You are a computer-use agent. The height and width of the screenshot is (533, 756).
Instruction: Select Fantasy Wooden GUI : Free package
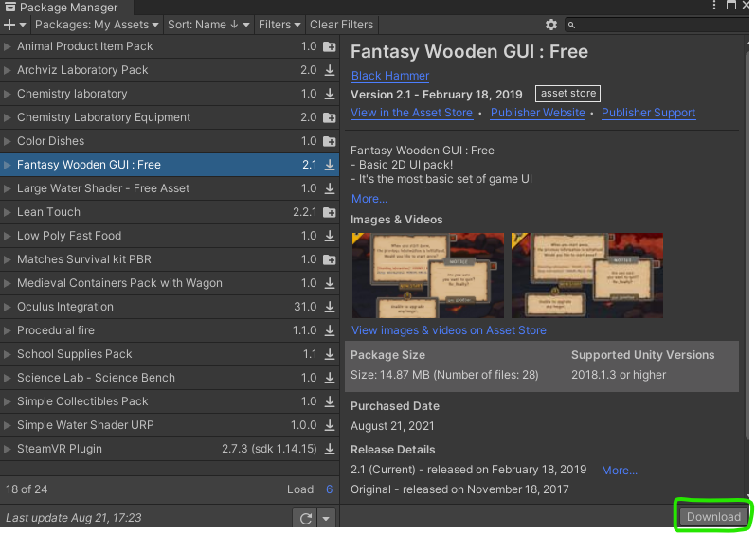170,165
